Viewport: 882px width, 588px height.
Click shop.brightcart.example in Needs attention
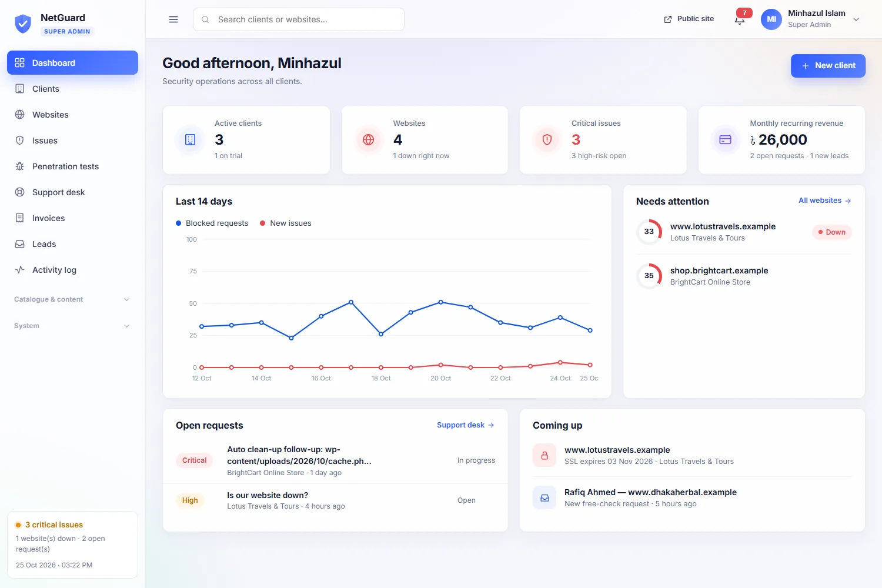744,276
